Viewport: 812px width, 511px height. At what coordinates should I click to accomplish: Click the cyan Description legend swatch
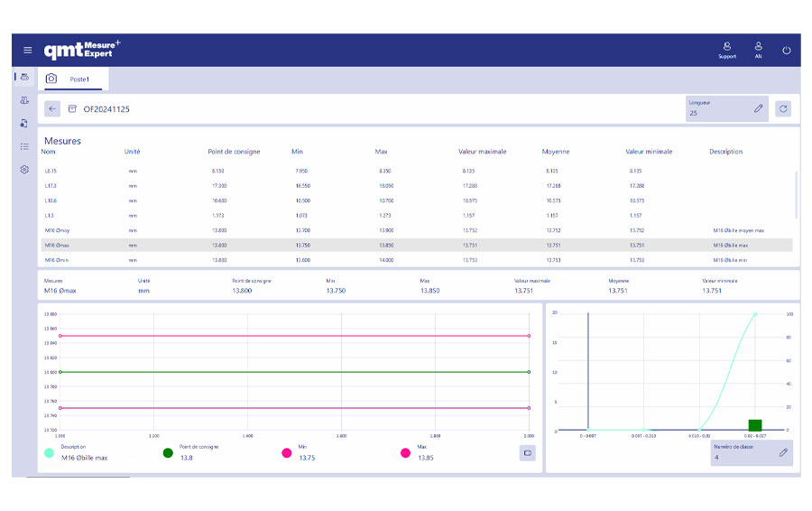(x=49, y=452)
